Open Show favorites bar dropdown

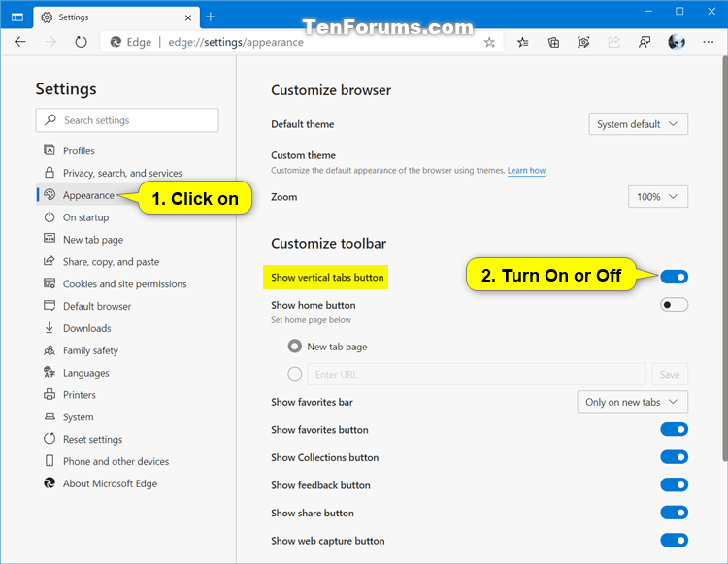632,402
